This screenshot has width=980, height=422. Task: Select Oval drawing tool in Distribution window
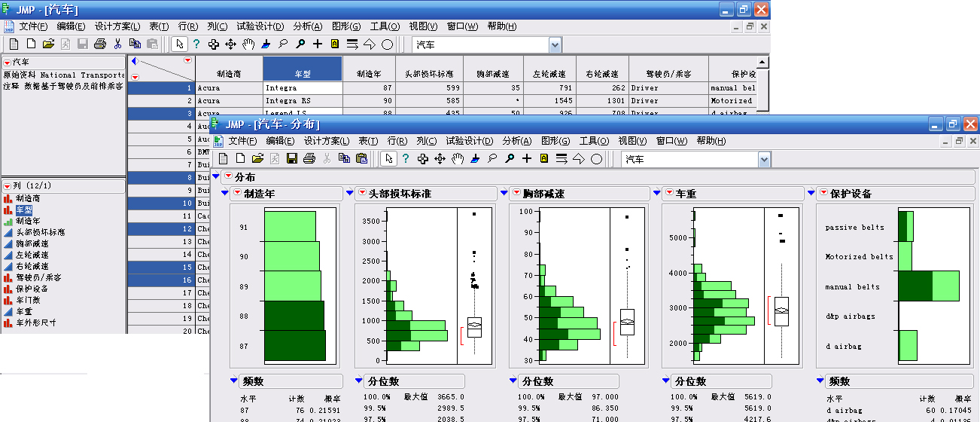pos(596,158)
